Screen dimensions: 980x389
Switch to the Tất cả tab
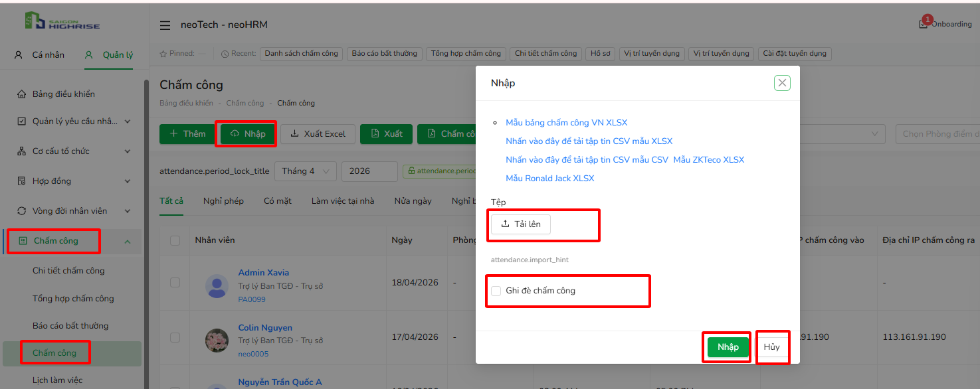[171, 201]
